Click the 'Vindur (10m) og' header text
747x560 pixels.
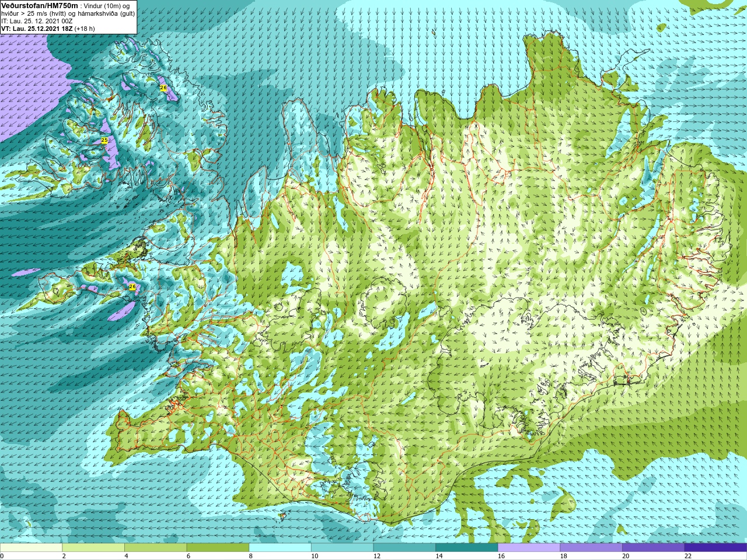(x=107, y=6)
